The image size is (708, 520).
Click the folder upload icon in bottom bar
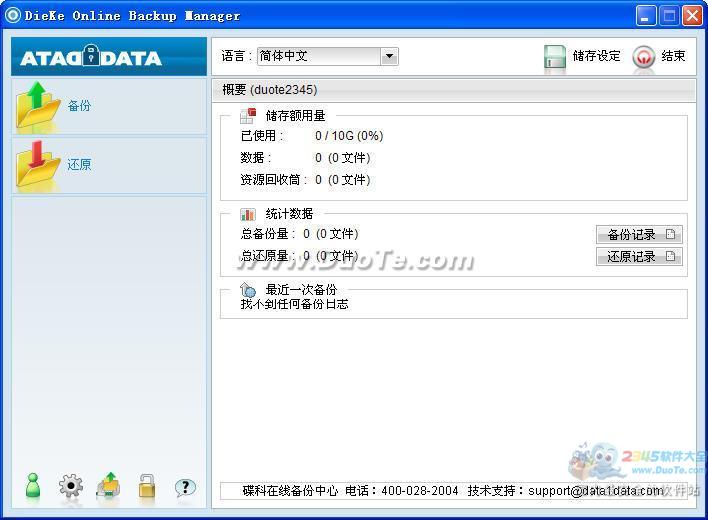[x=108, y=487]
